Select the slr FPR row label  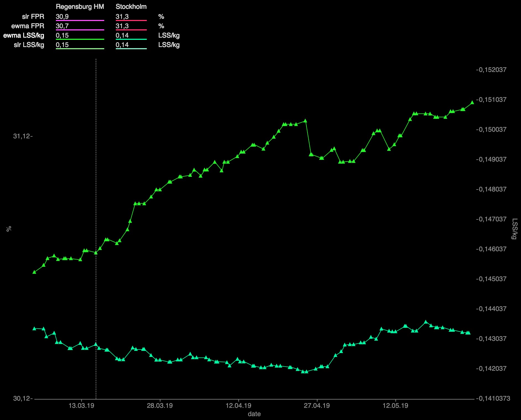33,17
